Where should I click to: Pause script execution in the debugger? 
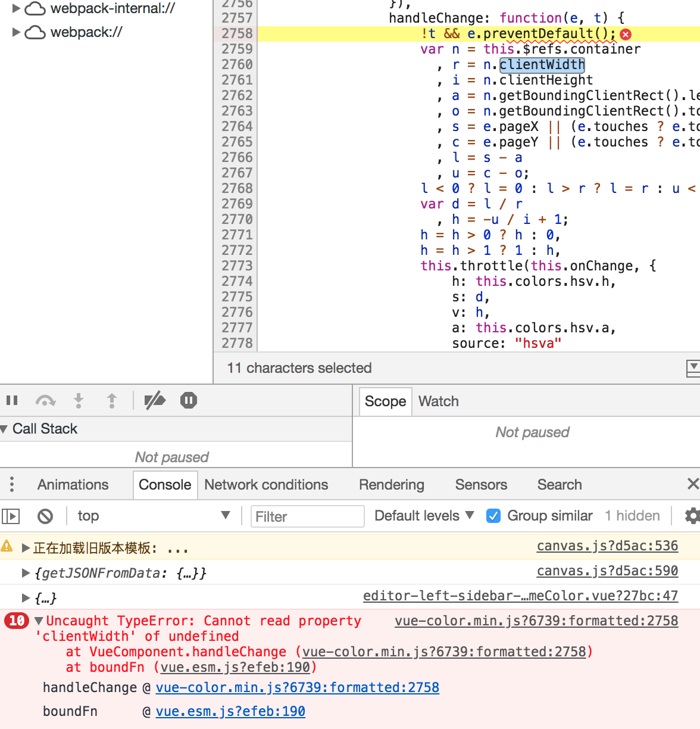[12, 400]
